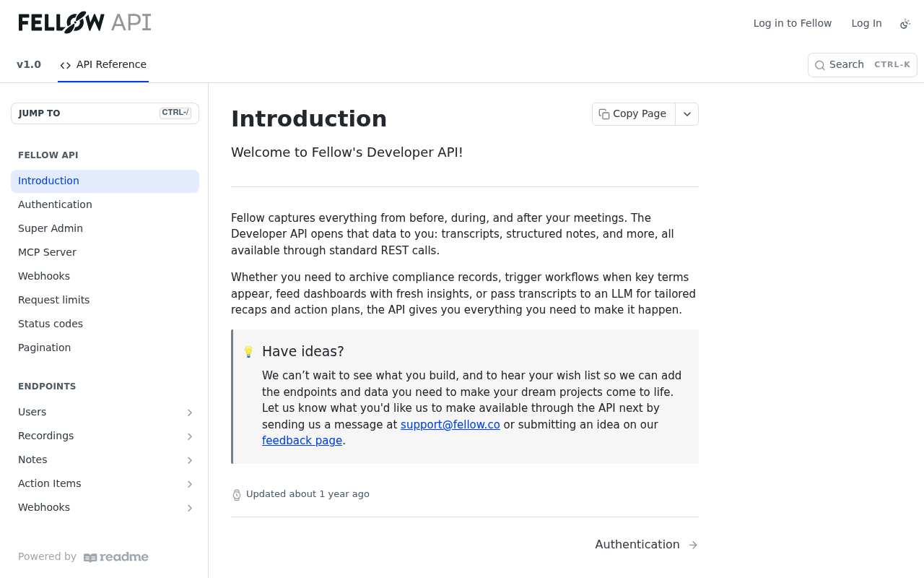Open the v1.0 version selector

click(x=29, y=64)
